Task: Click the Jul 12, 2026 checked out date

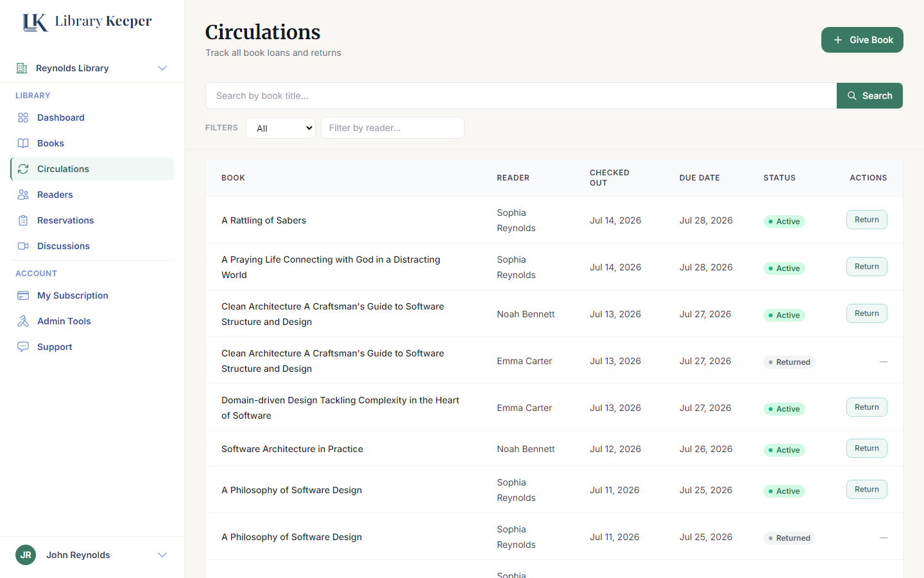Action: [615, 449]
